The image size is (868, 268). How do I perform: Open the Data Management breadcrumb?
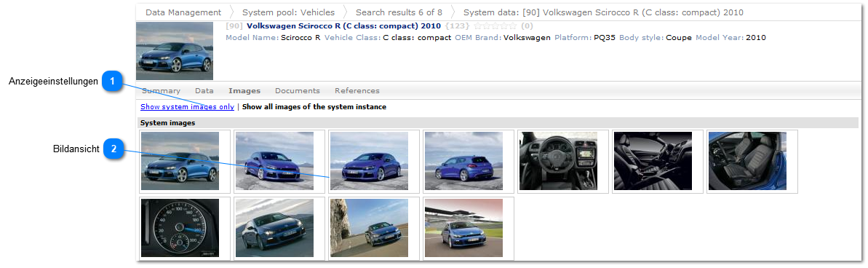pos(183,12)
